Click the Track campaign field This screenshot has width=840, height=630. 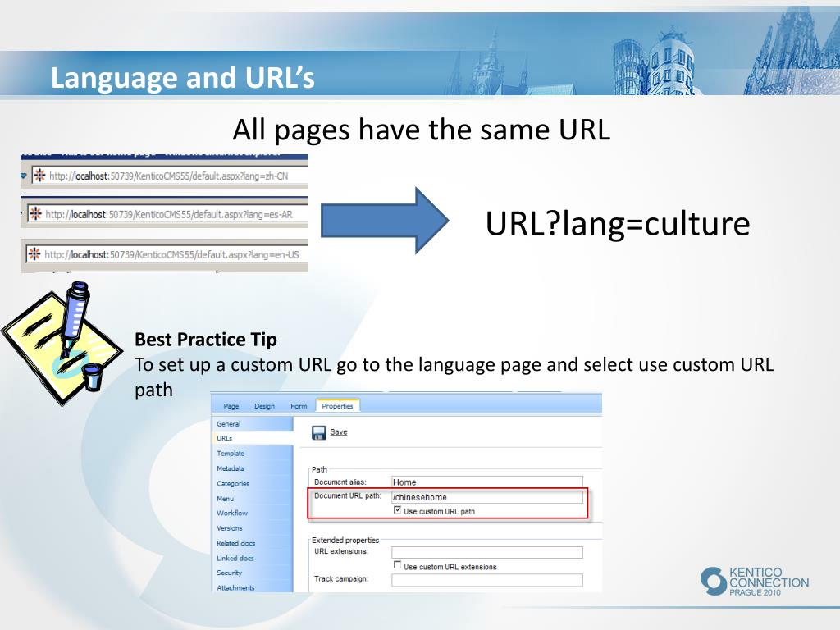(x=487, y=580)
